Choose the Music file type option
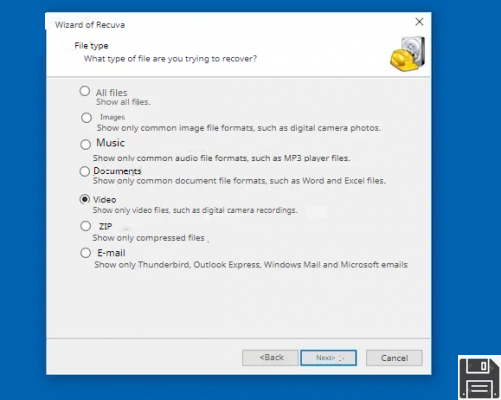The height and width of the screenshot is (400, 501). click(86, 144)
